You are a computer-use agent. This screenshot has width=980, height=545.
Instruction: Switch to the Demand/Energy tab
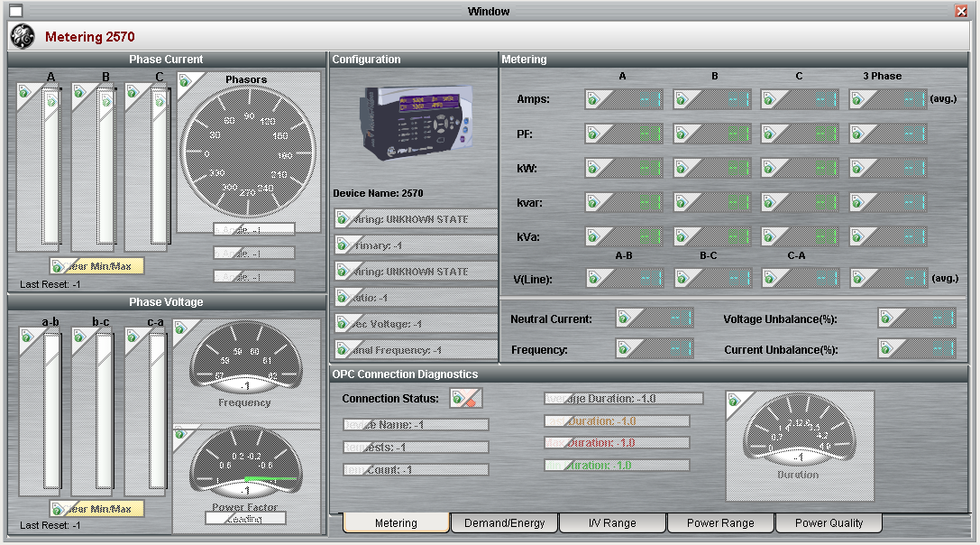coord(504,523)
